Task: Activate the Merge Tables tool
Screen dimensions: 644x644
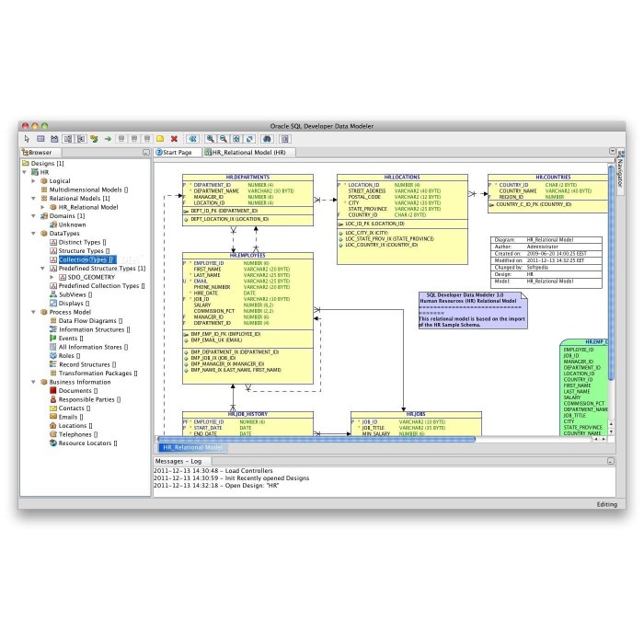Action: point(81,139)
